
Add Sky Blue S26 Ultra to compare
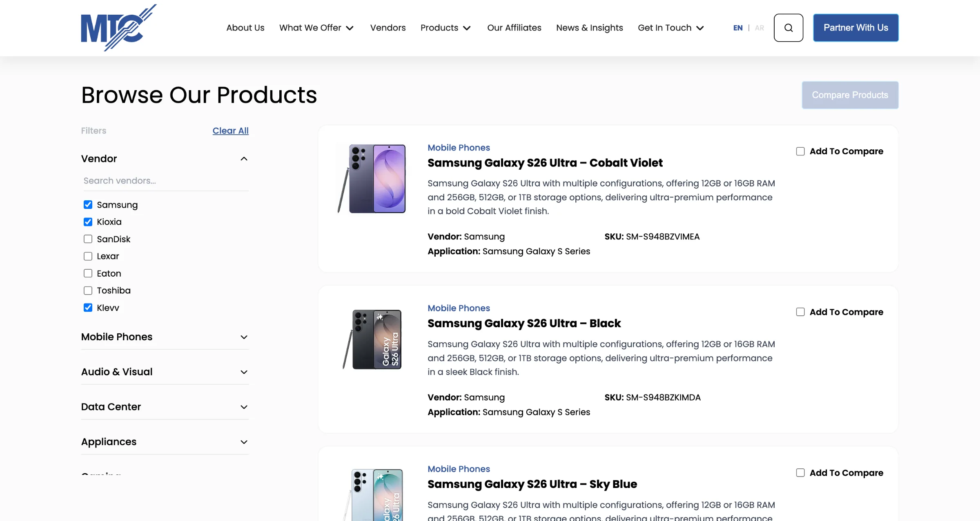[800, 473]
